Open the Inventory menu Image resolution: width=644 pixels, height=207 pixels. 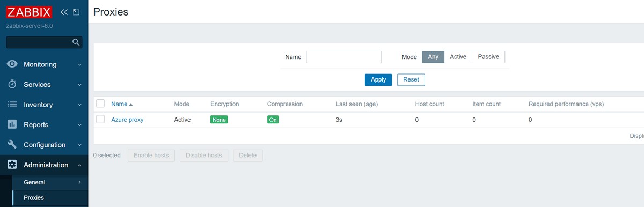click(44, 105)
